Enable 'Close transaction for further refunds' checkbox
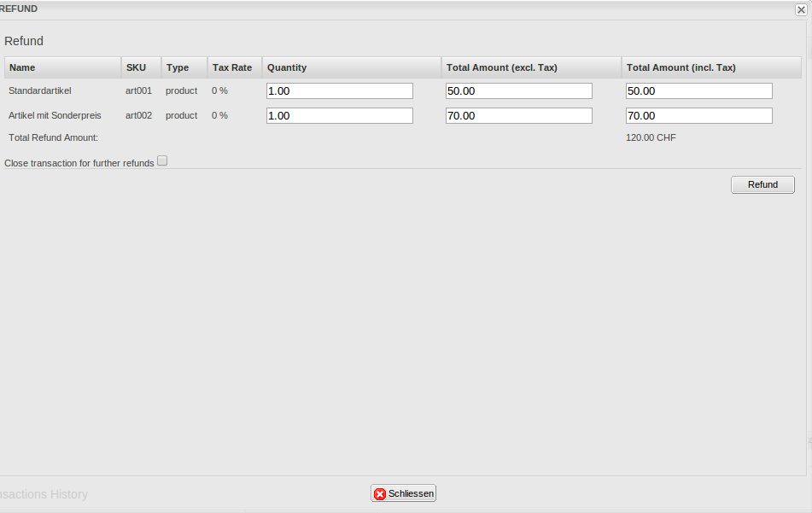 point(162,161)
